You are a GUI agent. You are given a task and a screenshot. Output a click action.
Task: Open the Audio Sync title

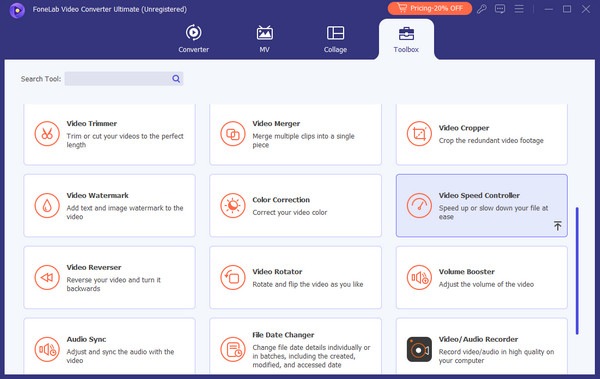(86, 339)
